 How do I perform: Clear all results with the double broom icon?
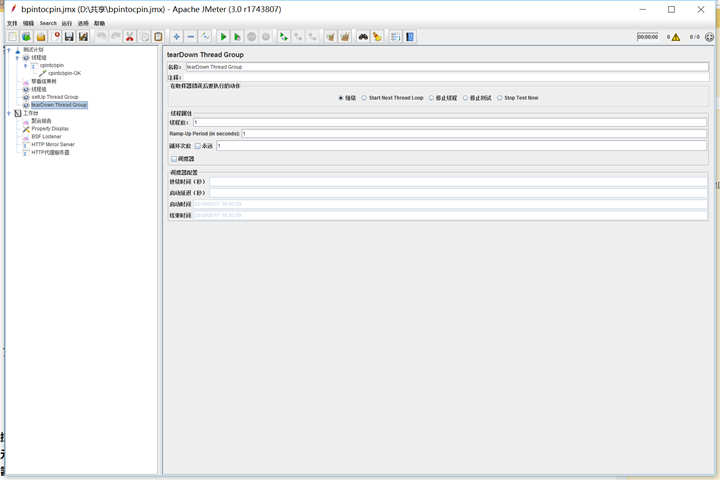[x=345, y=37]
